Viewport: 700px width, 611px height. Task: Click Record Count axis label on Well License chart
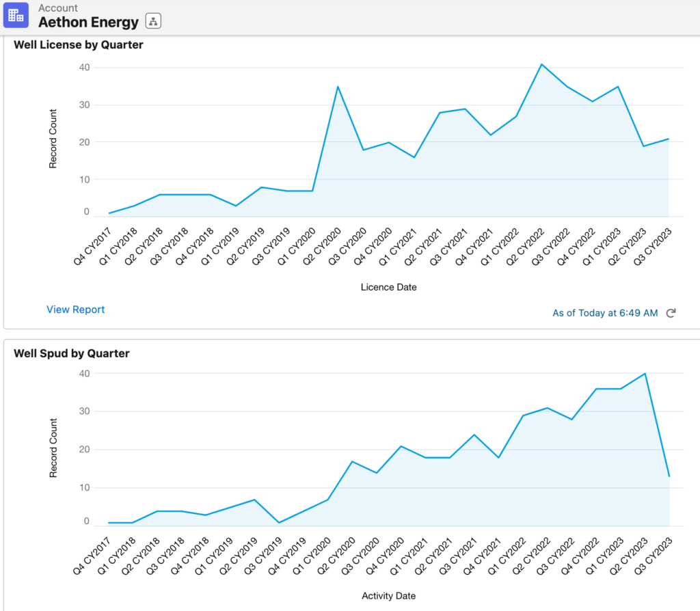click(x=53, y=139)
